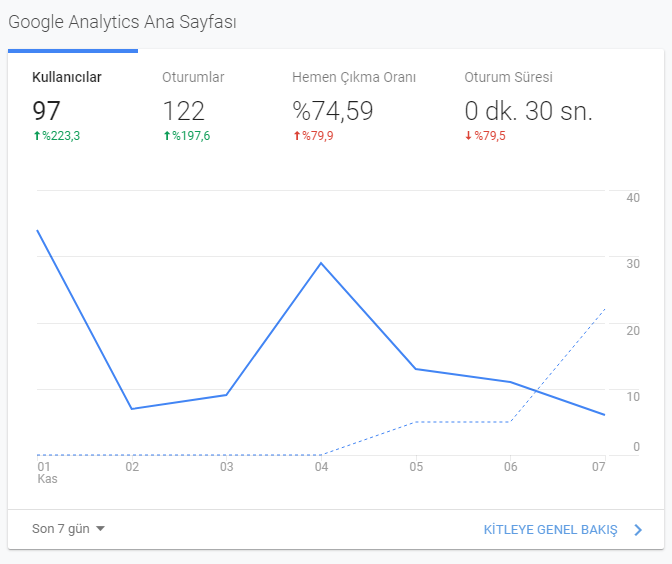
Task: Click the red up arrow beside %79,9
Action: (x=297, y=136)
